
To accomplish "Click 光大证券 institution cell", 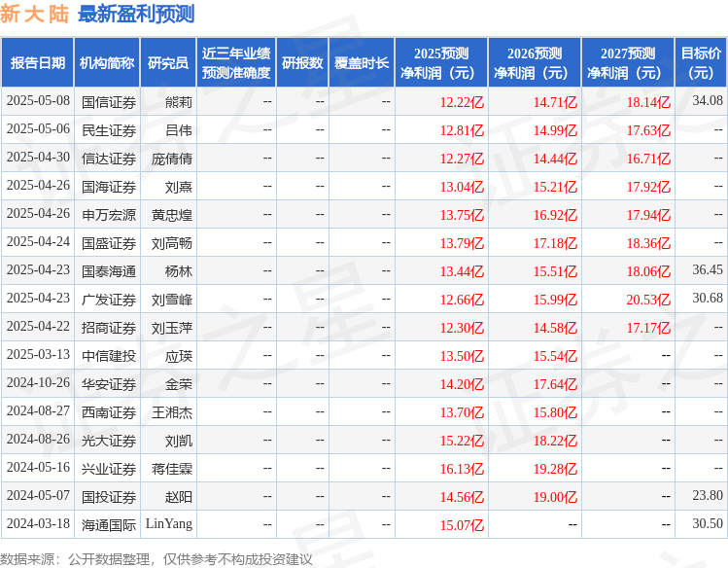I will click(x=109, y=441).
